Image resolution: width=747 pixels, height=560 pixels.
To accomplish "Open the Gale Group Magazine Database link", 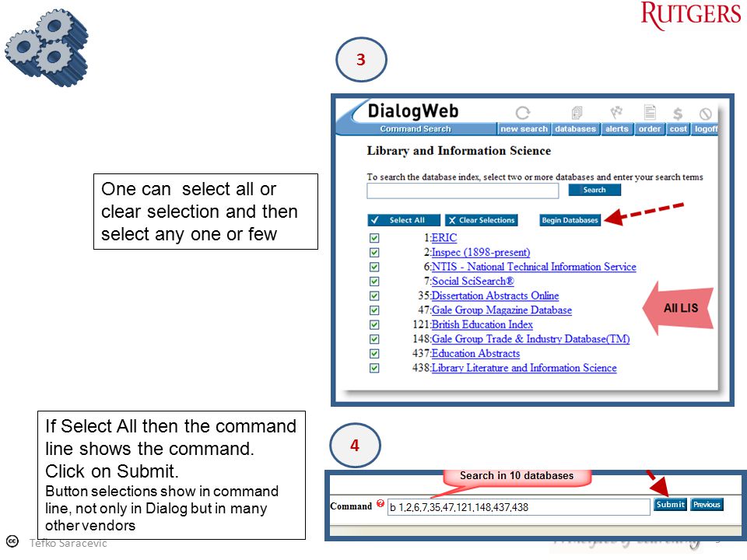I will pos(502,310).
